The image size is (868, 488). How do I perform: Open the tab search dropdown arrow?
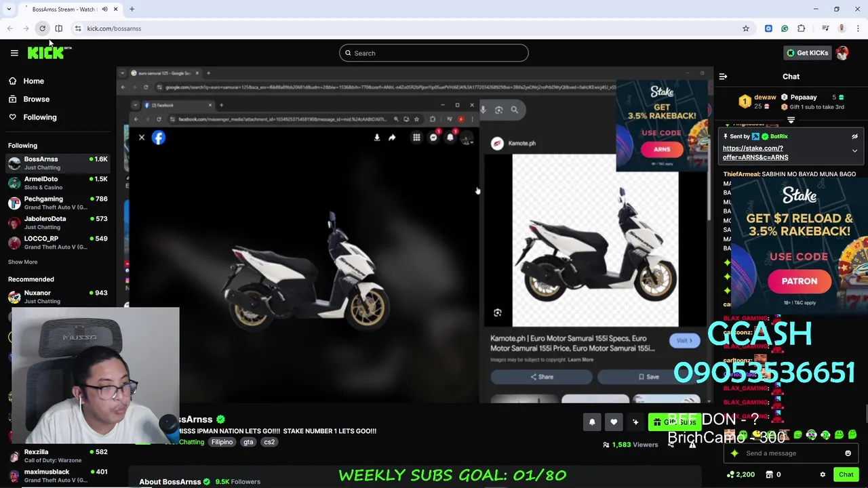point(9,9)
